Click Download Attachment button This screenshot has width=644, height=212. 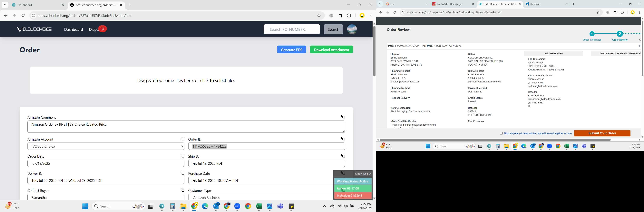tap(331, 49)
